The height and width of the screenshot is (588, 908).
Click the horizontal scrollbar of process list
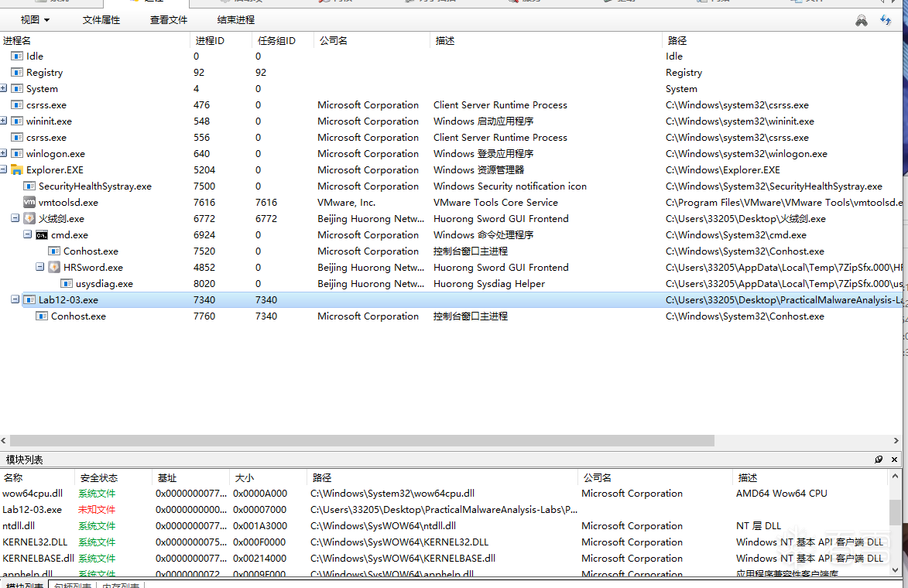tap(362, 441)
